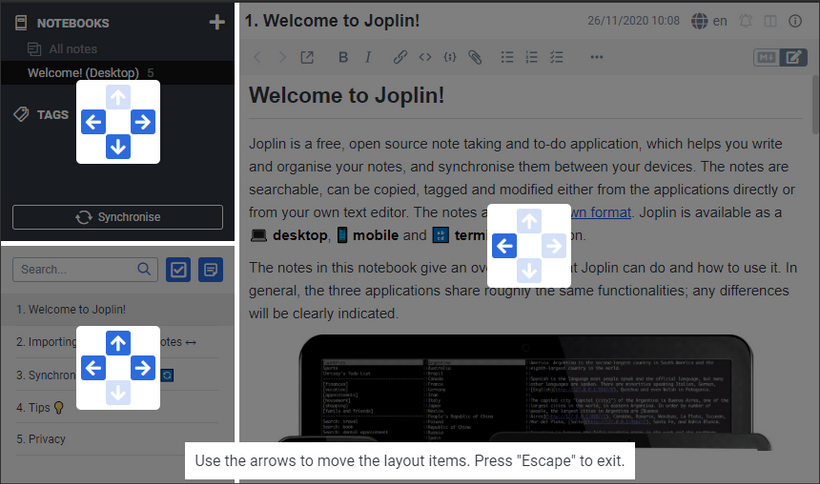Click the Joplin apps screenshot image
This screenshot has height=484, width=820.
[x=526, y=392]
